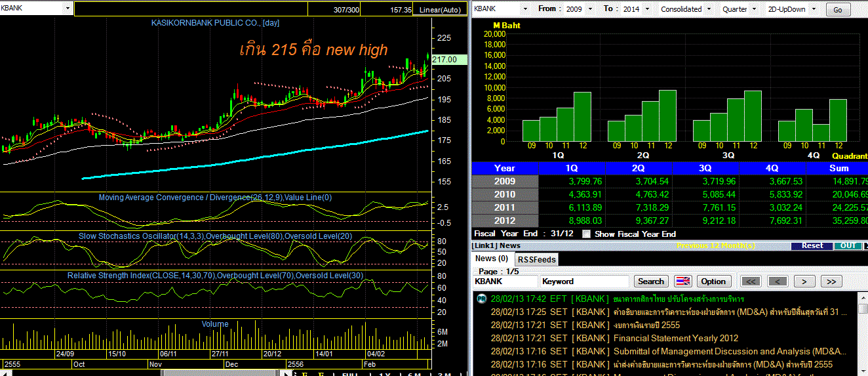Go to the first news page (<<)
This screenshot has width=868, height=376.
click(x=751, y=282)
